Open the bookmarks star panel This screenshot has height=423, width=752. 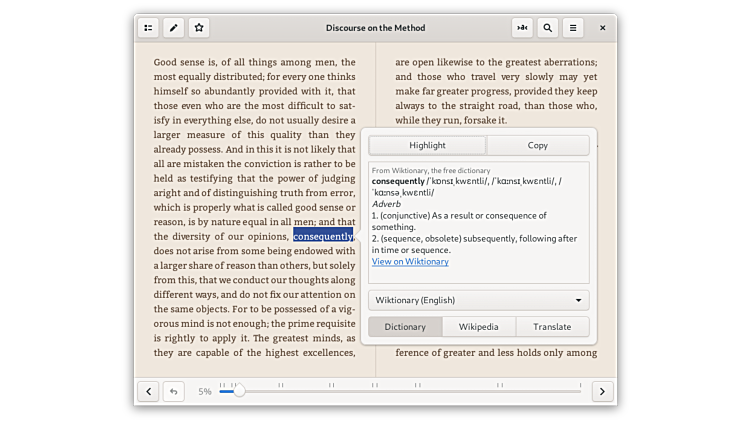coord(199,28)
